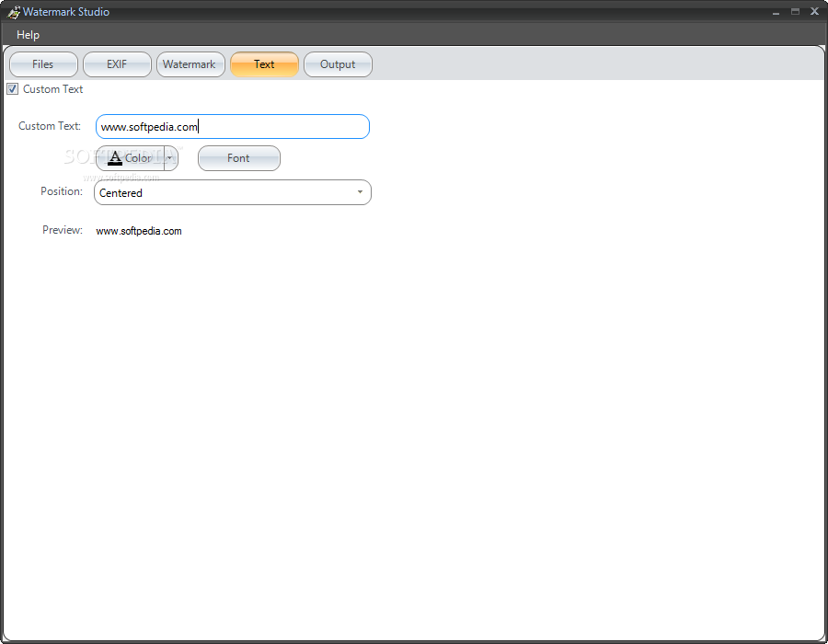Image resolution: width=828 pixels, height=644 pixels.
Task: Open the Help menu
Action: [x=28, y=35]
